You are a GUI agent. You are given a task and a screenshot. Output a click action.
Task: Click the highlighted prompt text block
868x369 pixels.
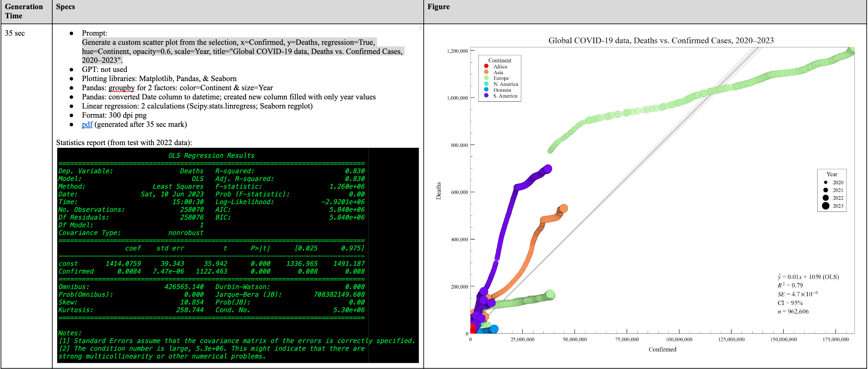pyautogui.click(x=242, y=51)
